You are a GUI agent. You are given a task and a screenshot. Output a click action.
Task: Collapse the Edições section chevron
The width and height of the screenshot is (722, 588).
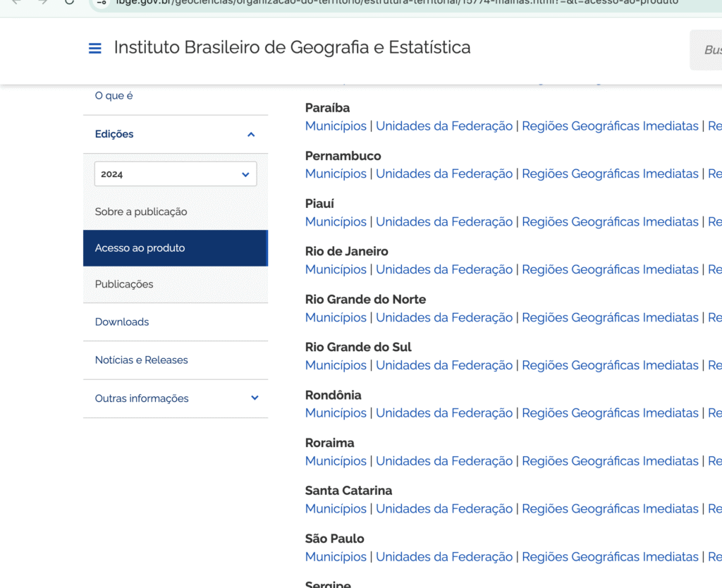[251, 135]
